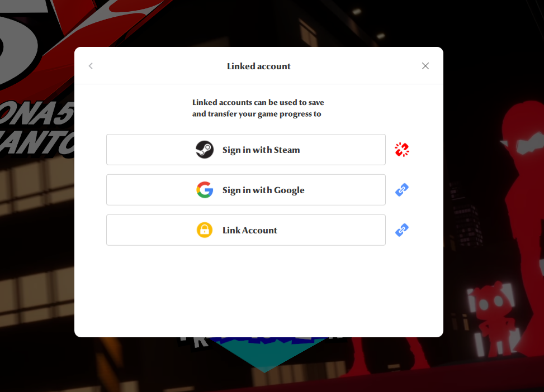Close the Linked account dialog
This screenshot has height=392, width=544.
(425, 66)
